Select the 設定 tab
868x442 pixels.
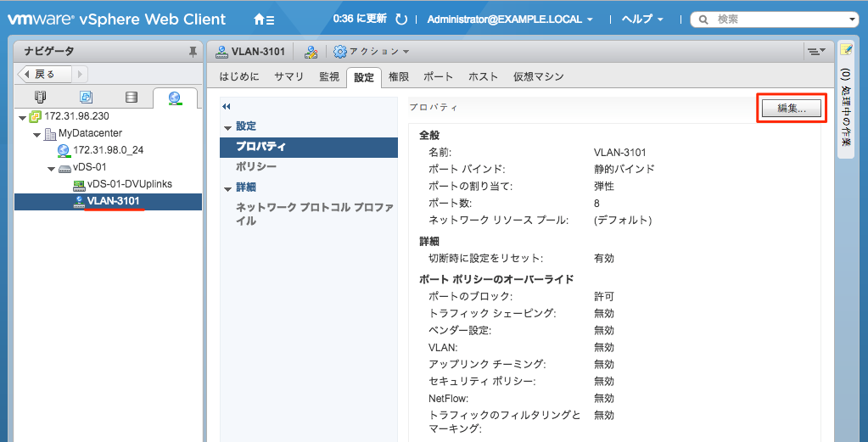pos(364,77)
